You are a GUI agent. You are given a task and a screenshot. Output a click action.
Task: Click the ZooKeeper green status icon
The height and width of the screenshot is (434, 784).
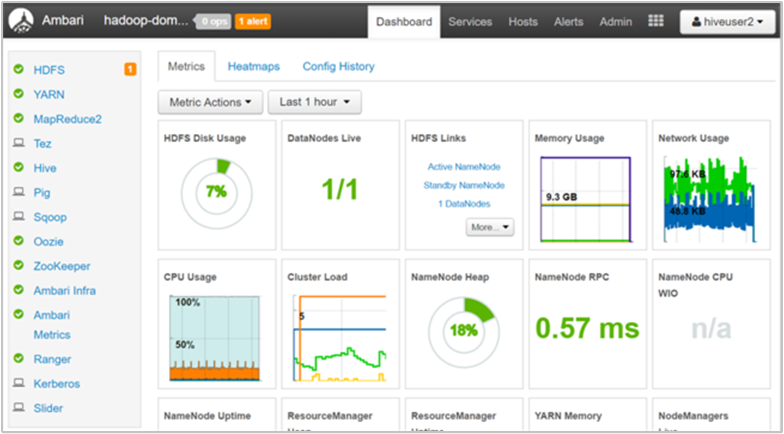pos(19,266)
